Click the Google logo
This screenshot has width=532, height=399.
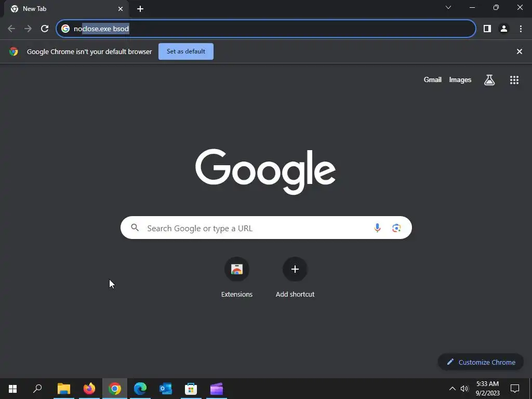[x=265, y=171]
